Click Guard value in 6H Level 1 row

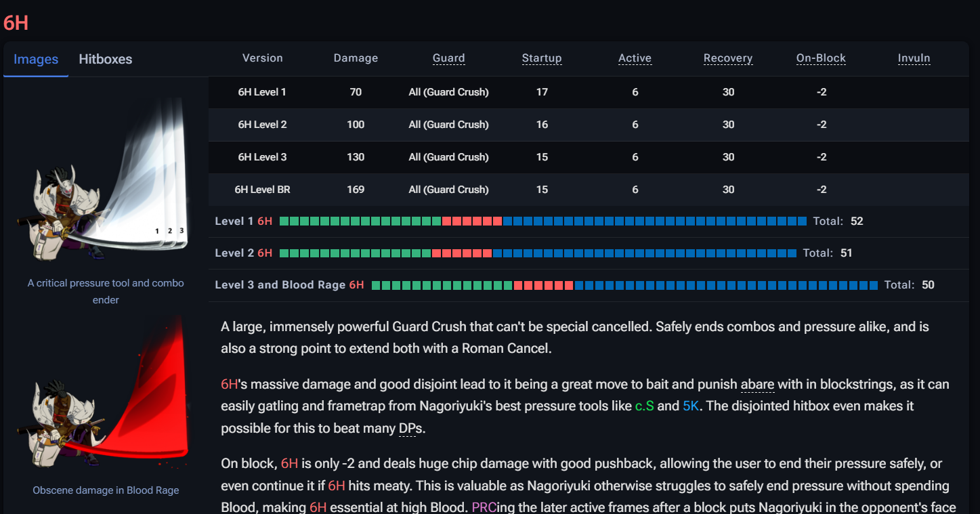(448, 92)
